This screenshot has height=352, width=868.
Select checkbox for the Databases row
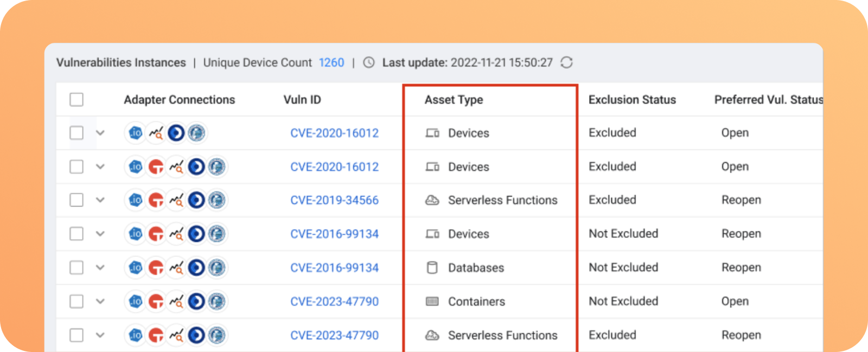[x=76, y=267]
